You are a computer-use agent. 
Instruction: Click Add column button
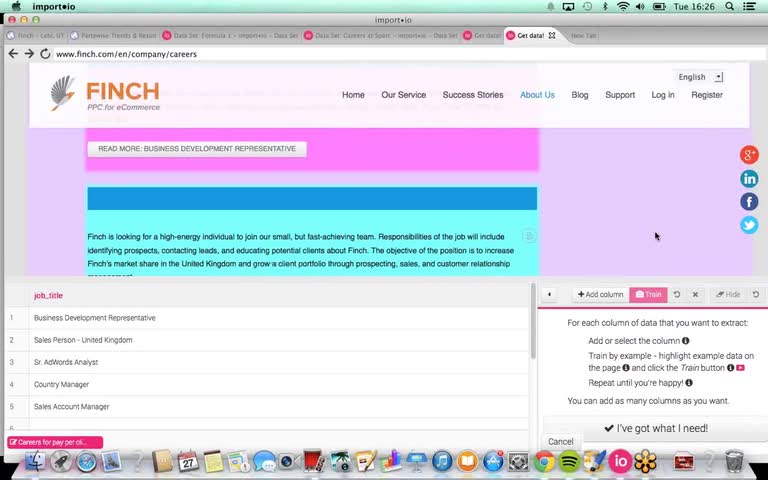600,294
